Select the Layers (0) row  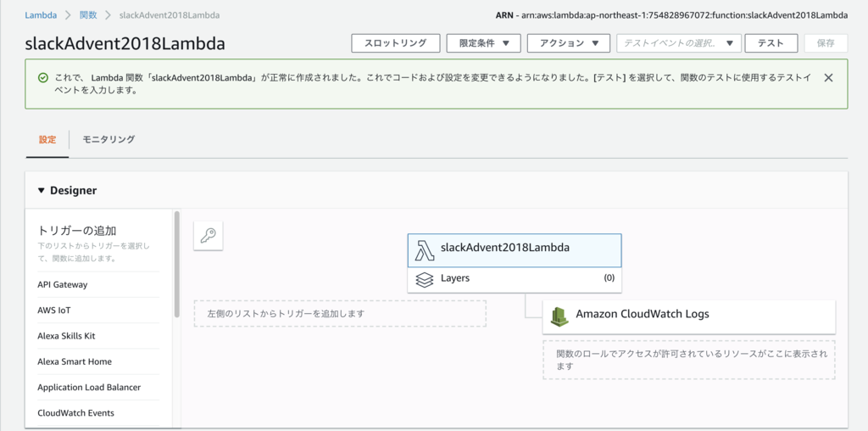pyautogui.click(x=515, y=280)
